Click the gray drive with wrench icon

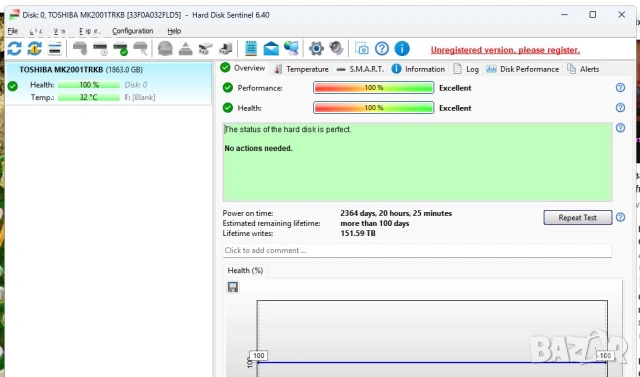point(80,49)
